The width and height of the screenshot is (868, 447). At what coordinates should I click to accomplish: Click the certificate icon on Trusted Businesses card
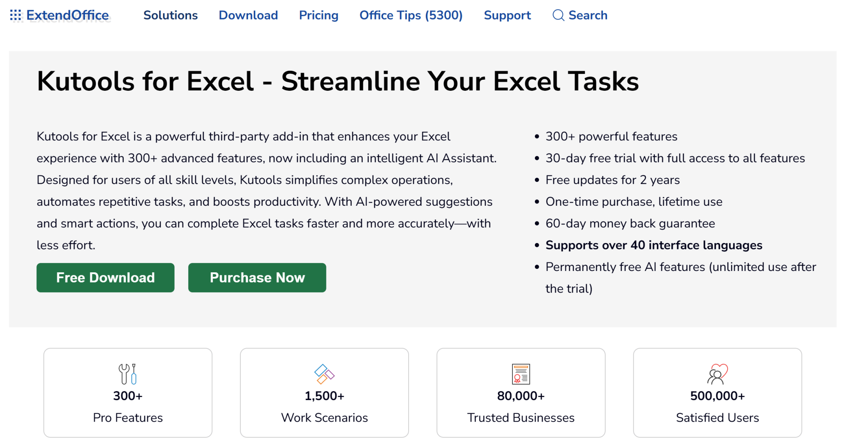click(520, 374)
